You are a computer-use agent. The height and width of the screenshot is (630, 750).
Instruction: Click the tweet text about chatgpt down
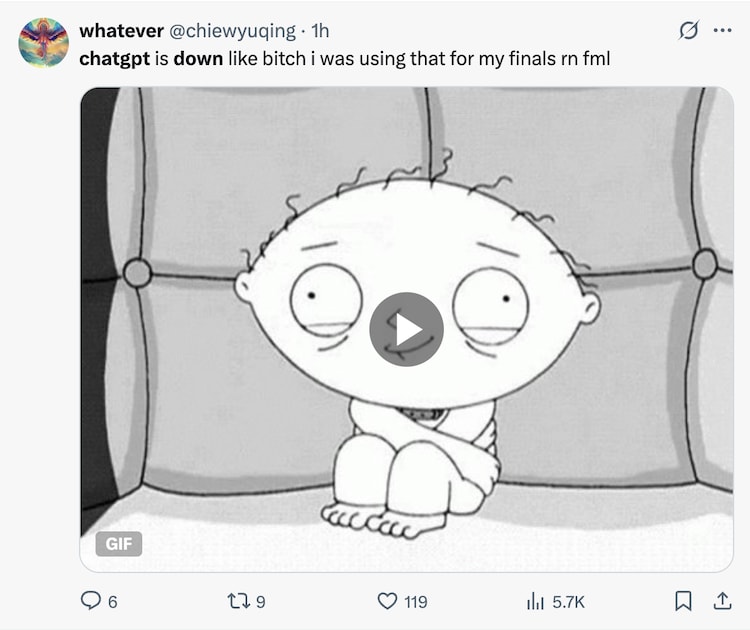pos(344,58)
